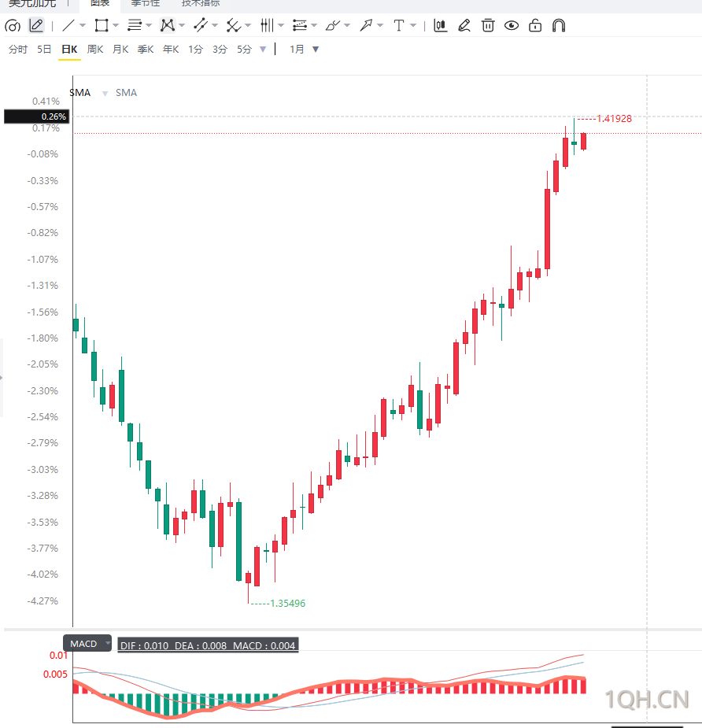Select the vertical cycle lines tool

tap(267, 25)
